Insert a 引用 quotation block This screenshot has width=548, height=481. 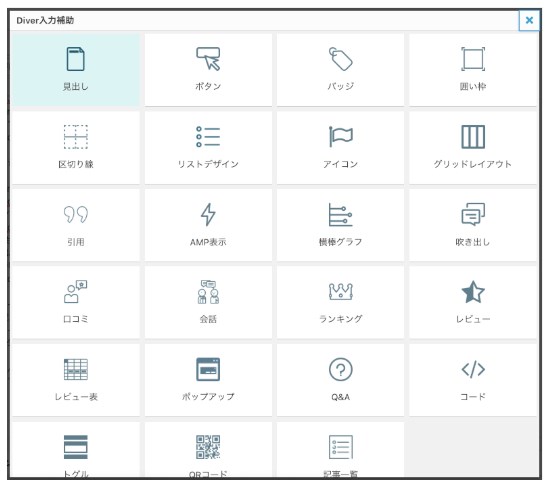75,225
